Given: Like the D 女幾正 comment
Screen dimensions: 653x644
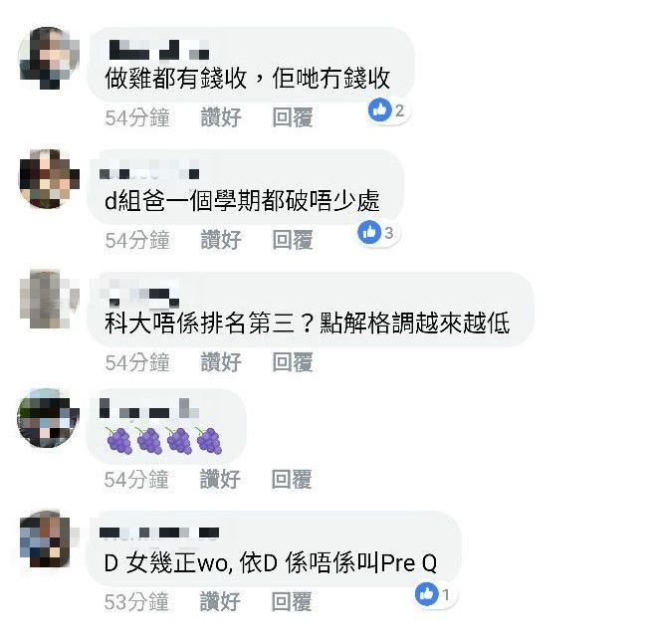Looking at the screenshot, I should tap(220, 601).
